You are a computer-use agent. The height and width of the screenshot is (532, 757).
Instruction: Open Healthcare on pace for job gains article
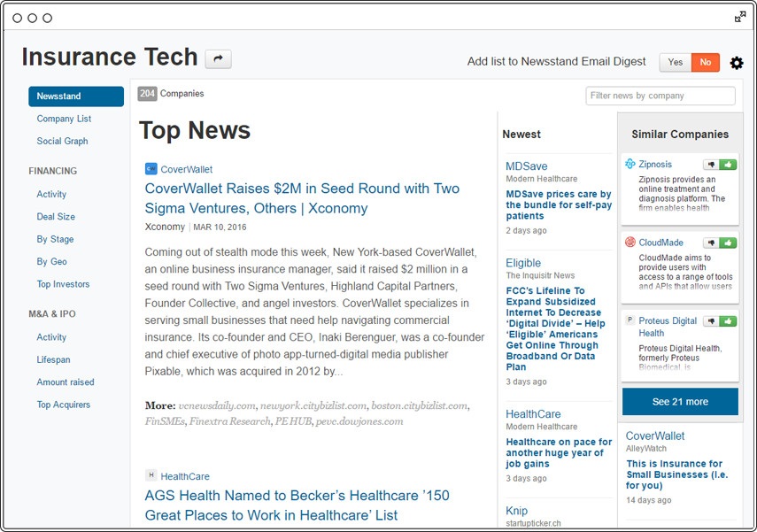559,453
